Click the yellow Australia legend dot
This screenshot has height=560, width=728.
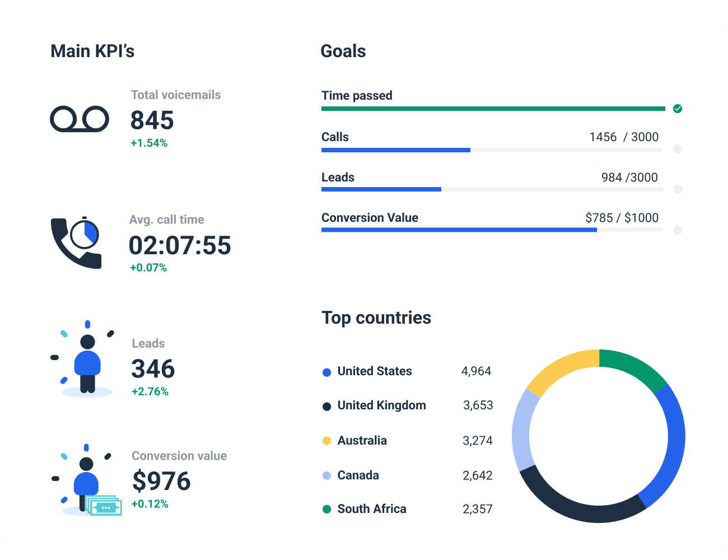pyautogui.click(x=326, y=441)
